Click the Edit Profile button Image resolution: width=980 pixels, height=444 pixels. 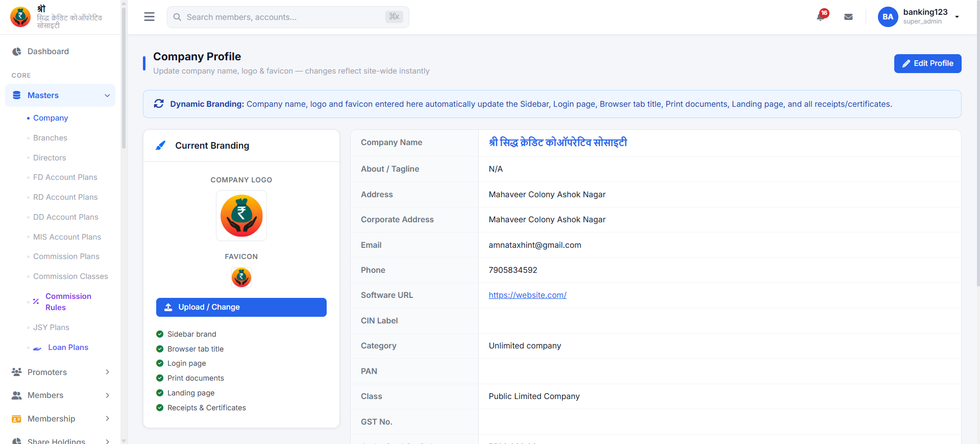tap(927, 63)
